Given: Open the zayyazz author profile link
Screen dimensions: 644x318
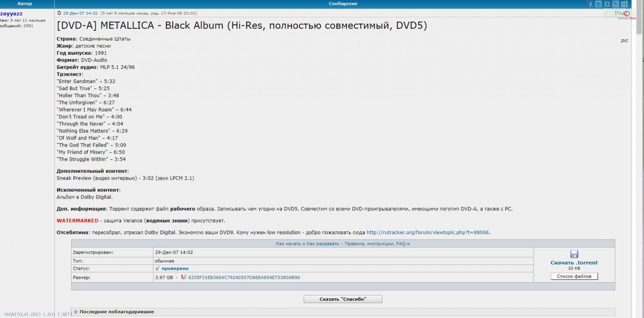Looking at the screenshot, I should [x=11, y=14].
